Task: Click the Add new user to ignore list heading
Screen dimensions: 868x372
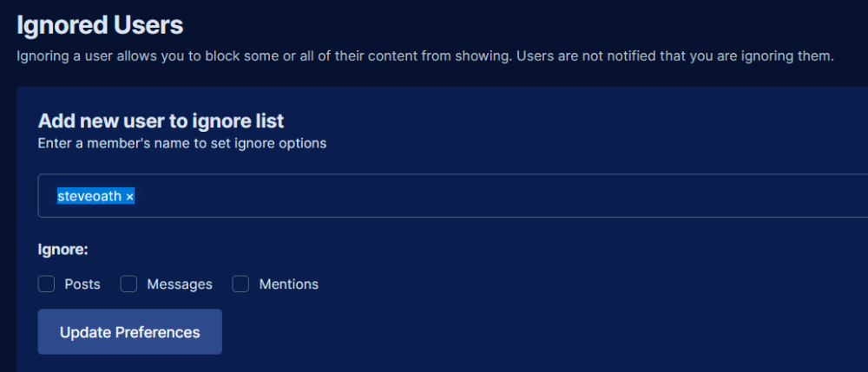Action: tap(161, 120)
